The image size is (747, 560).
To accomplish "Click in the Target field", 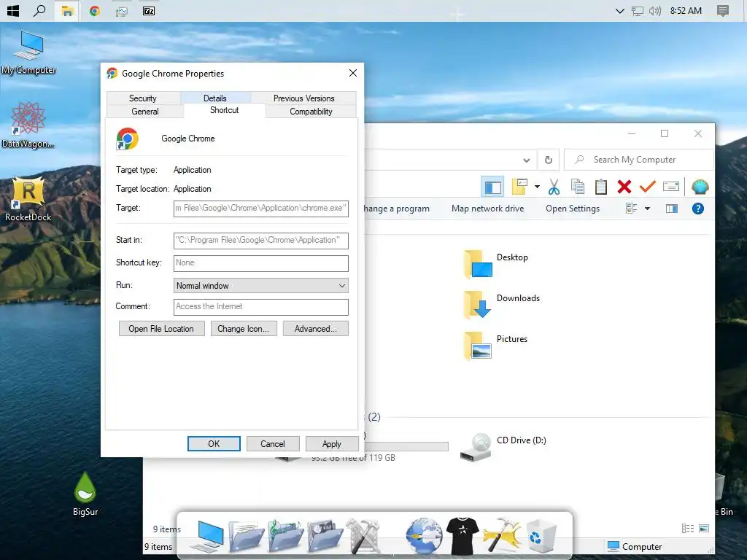I will click(260, 209).
